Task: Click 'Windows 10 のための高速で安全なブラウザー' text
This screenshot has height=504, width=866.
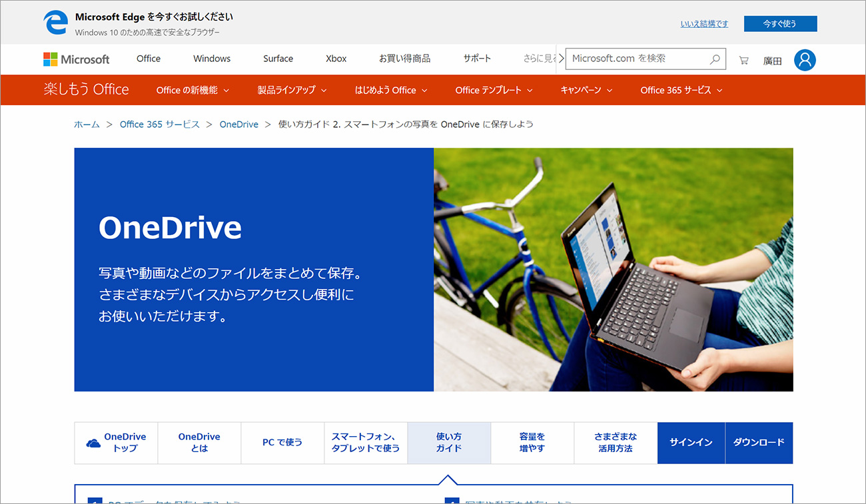Action: (147, 33)
